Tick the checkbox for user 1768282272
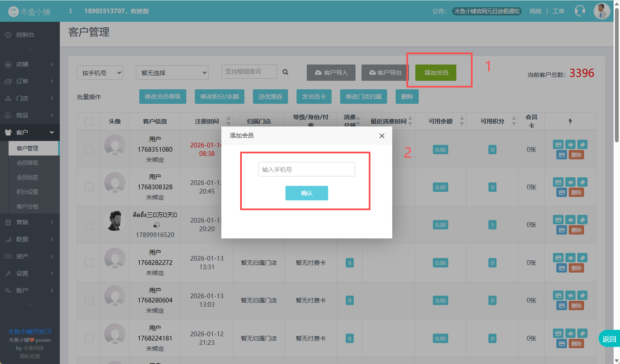620x364 pixels. 89,263
